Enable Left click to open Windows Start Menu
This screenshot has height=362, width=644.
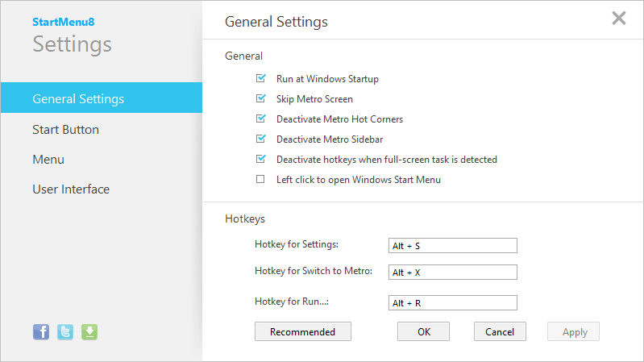click(x=260, y=180)
